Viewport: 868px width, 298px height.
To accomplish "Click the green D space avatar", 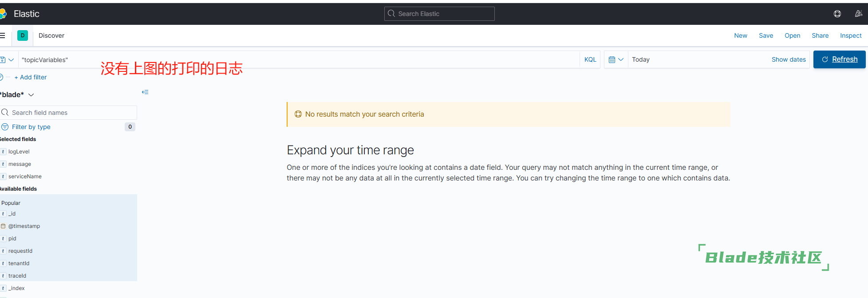I will (x=23, y=35).
